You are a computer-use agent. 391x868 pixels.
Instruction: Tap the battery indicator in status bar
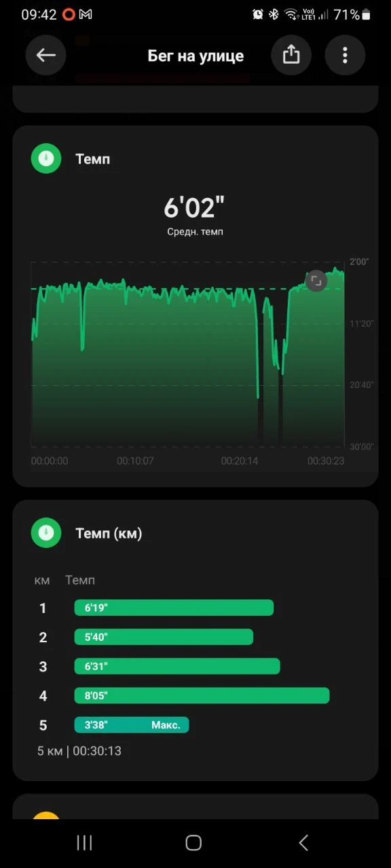click(367, 14)
